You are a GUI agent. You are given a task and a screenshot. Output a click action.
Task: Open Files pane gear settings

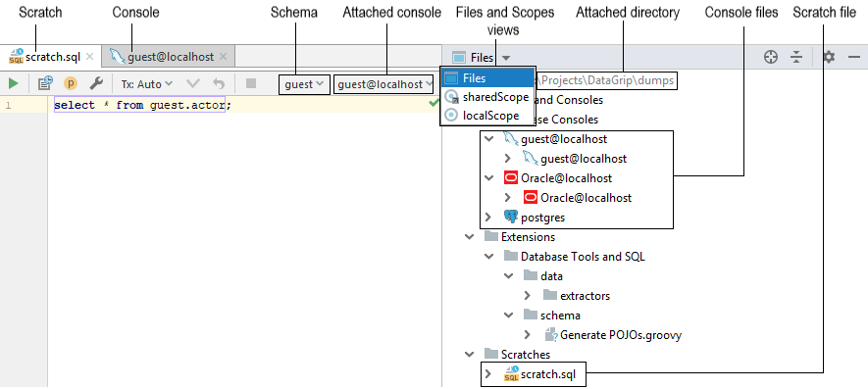(829, 57)
